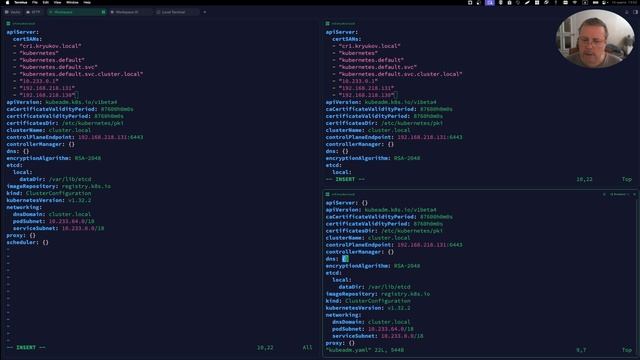
Task: Click the apiVersion line in the left pane
Action: 62,102
